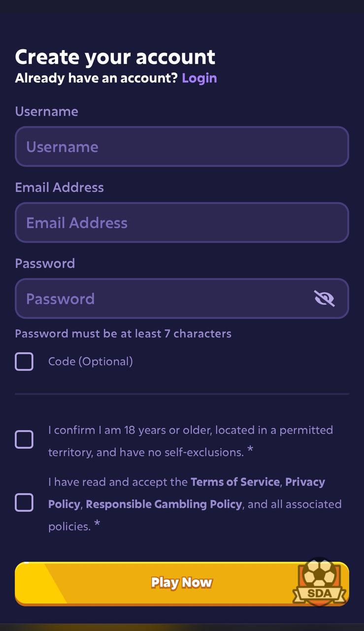Click the Play Now button
364x631 pixels.
pos(182,583)
